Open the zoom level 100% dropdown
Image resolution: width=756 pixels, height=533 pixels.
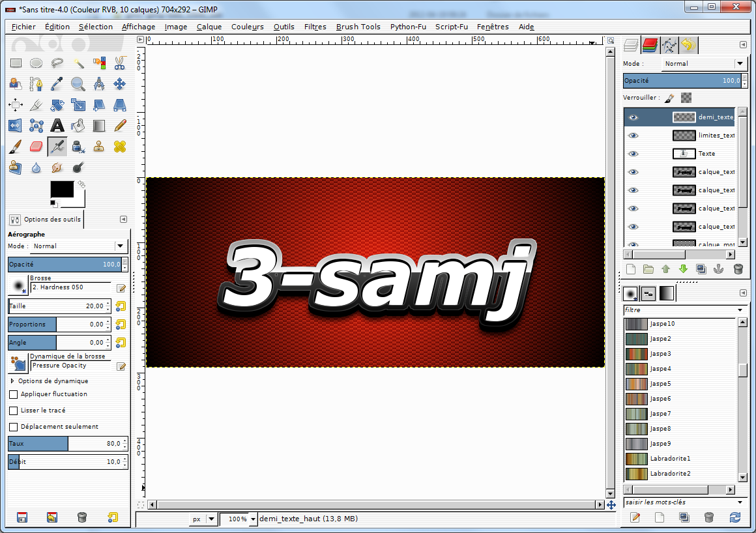253,519
